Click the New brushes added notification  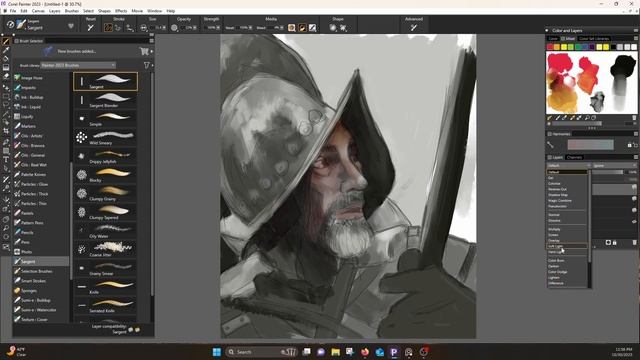76,51
